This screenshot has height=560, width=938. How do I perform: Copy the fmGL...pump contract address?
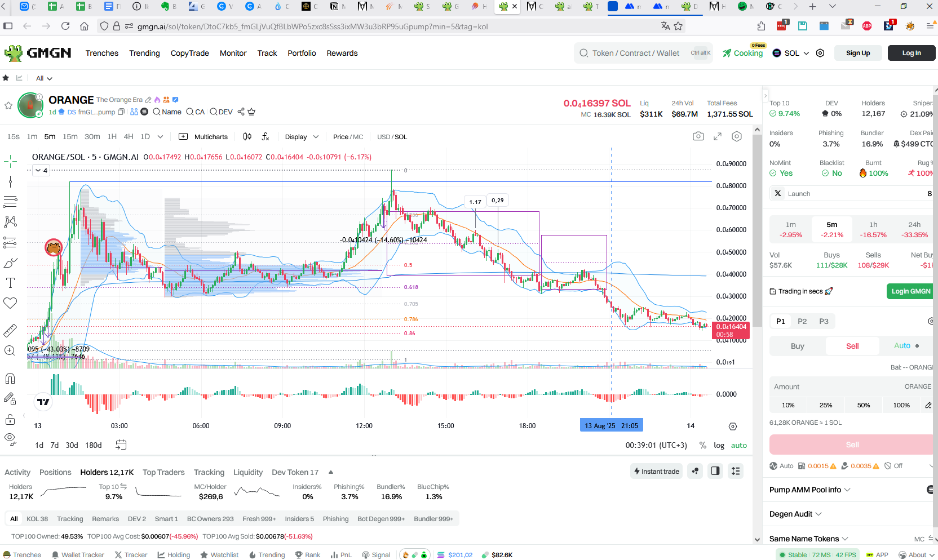click(121, 112)
